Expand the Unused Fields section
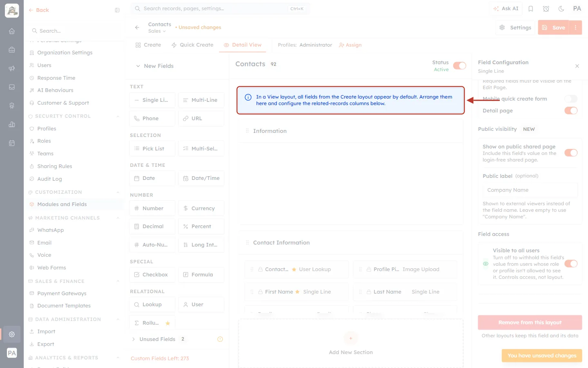Viewport: 588px width, 368px height. [x=134, y=339]
